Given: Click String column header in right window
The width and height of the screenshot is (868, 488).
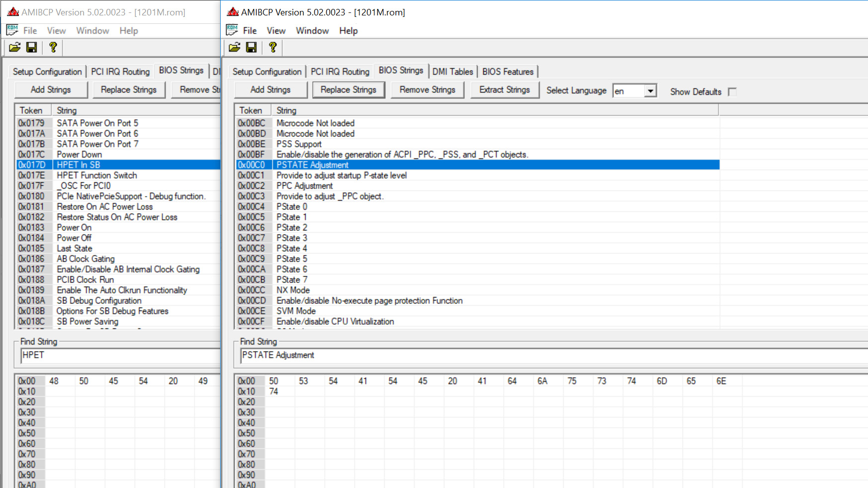Looking at the screenshot, I should coord(495,110).
